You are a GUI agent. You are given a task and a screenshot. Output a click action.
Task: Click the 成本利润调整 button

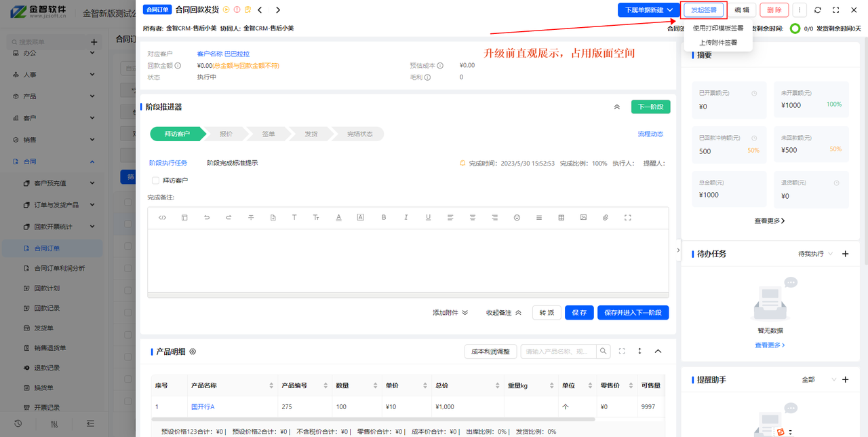490,351
